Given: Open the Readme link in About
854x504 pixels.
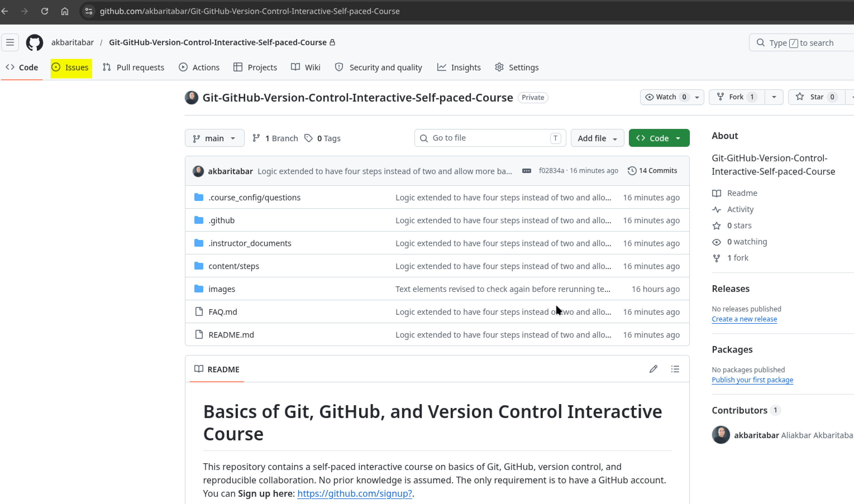Looking at the screenshot, I should 735,193.
